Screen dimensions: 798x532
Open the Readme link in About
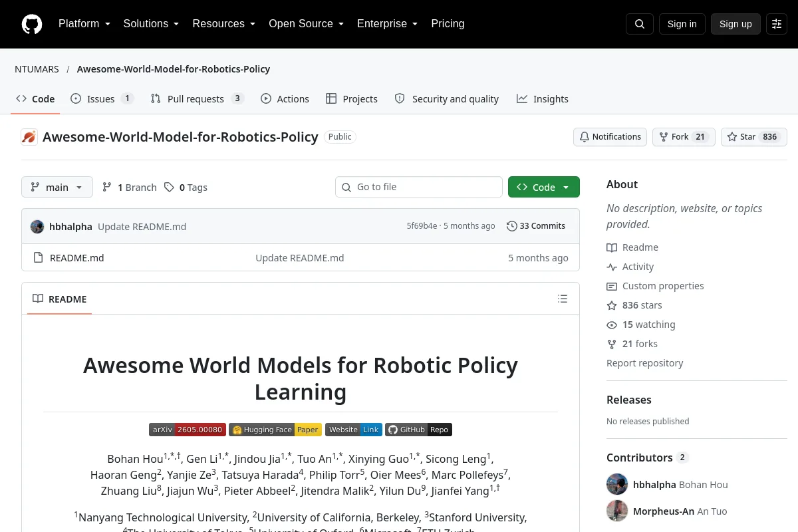632,247
